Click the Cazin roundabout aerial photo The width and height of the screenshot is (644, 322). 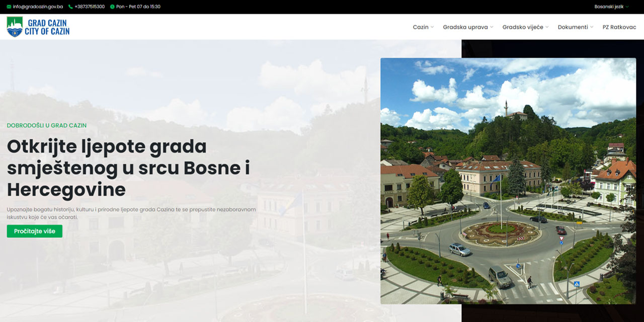pyautogui.click(x=508, y=181)
